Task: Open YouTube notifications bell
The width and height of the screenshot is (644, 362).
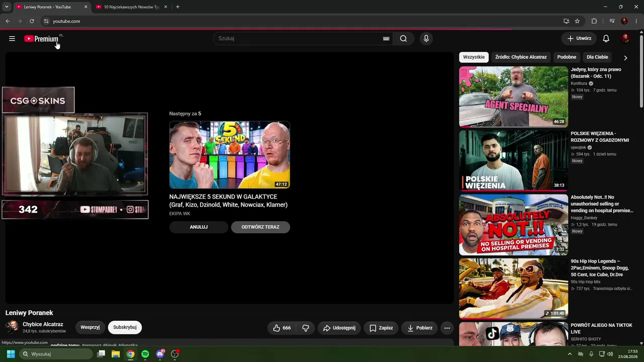Action: coord(606,39)
